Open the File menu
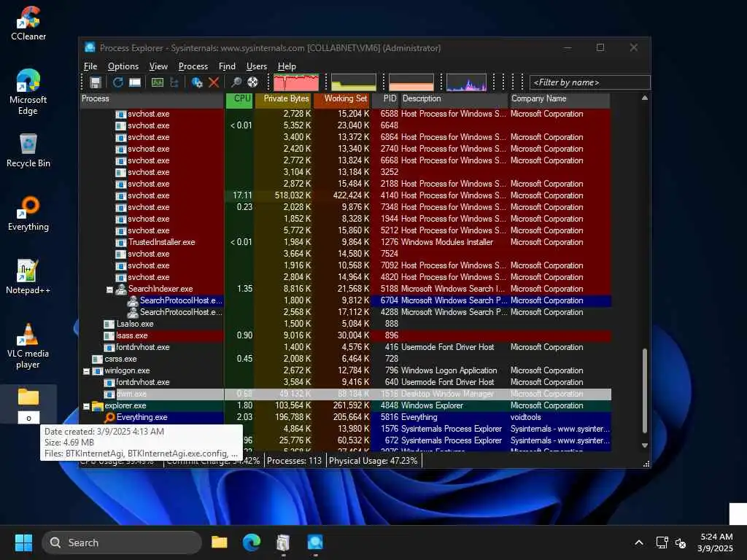Image resolution: width=747 pixels, height=560 pixels. point(90,66)
